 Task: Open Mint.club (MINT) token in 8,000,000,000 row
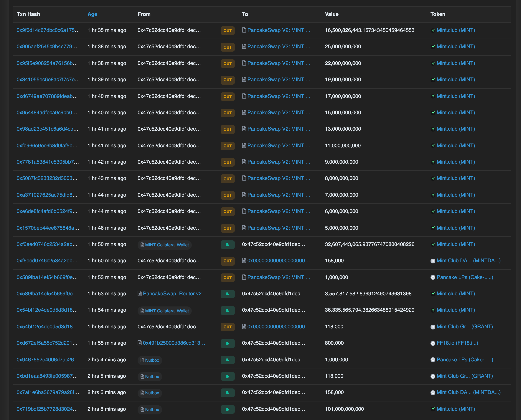(x=456, y=178)
